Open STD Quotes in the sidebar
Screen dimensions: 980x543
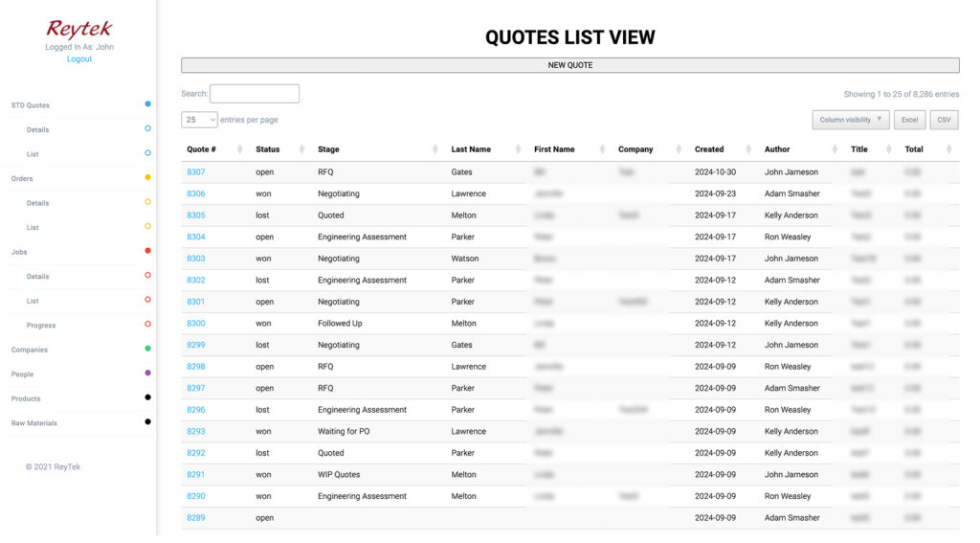30,105
